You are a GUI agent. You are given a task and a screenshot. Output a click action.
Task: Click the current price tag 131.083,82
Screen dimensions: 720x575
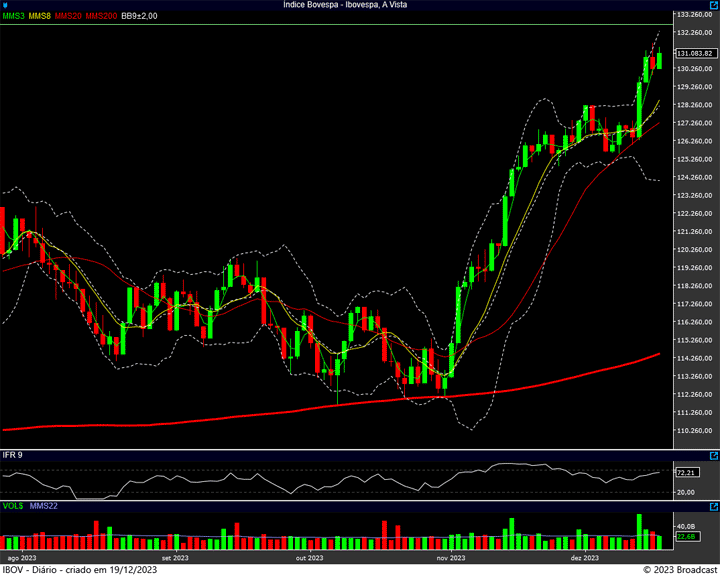pyautogui.click(x=693, y=54)
